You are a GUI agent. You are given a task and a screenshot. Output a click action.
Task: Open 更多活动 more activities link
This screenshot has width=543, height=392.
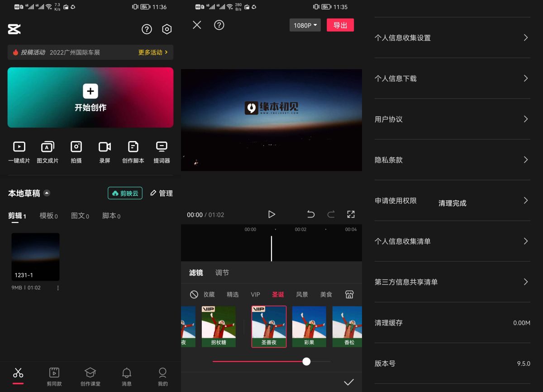point(153,52)
